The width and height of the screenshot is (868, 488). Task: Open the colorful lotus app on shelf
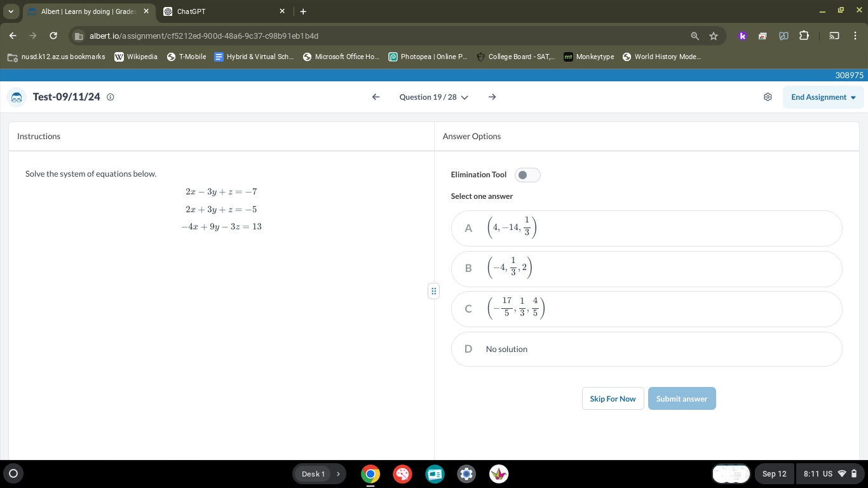pyautogui.click(x=499, y=474)
